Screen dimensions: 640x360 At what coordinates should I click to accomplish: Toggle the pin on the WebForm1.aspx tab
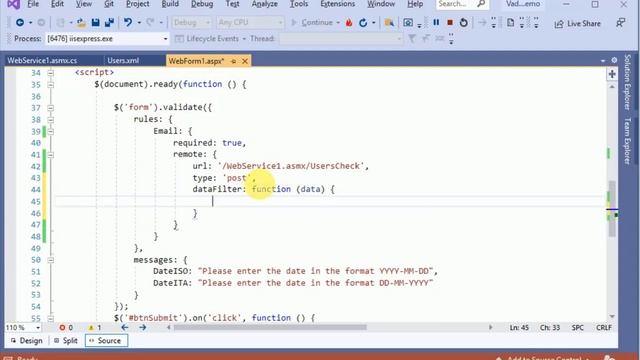pos(233,61)
